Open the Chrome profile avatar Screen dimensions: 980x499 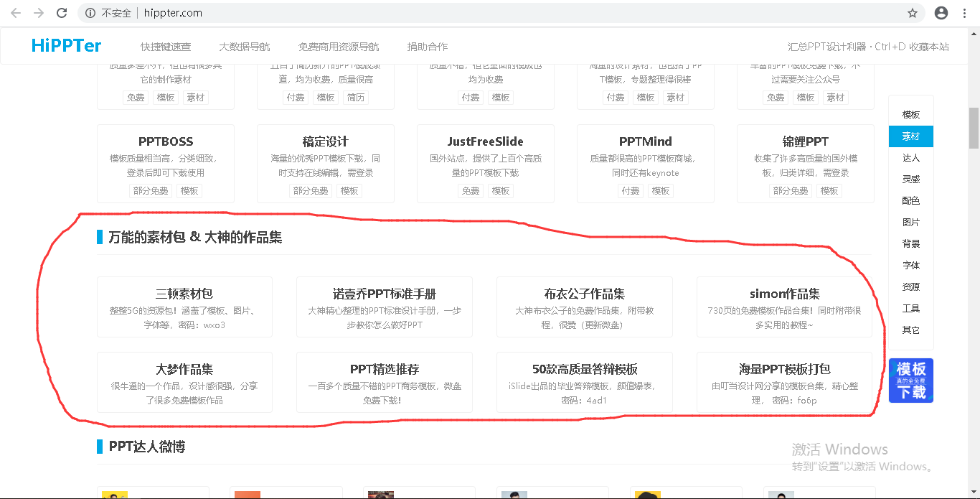[941, 13]
